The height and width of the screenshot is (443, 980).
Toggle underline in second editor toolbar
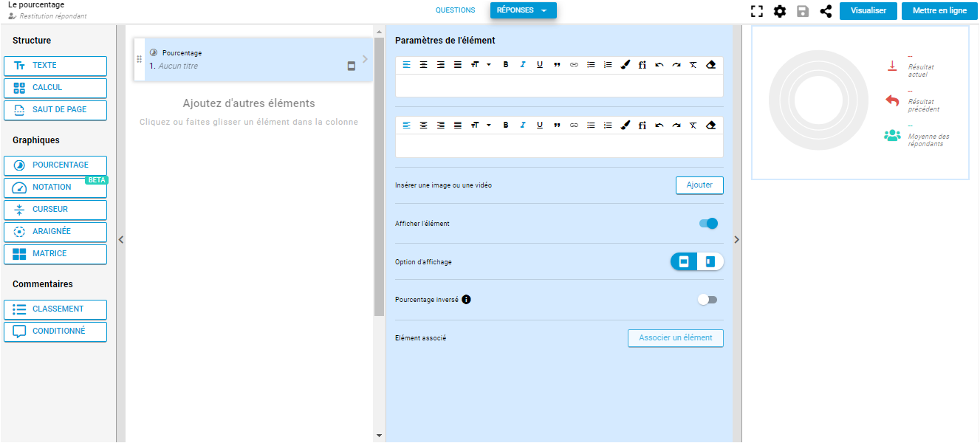[x=540, y=125]
